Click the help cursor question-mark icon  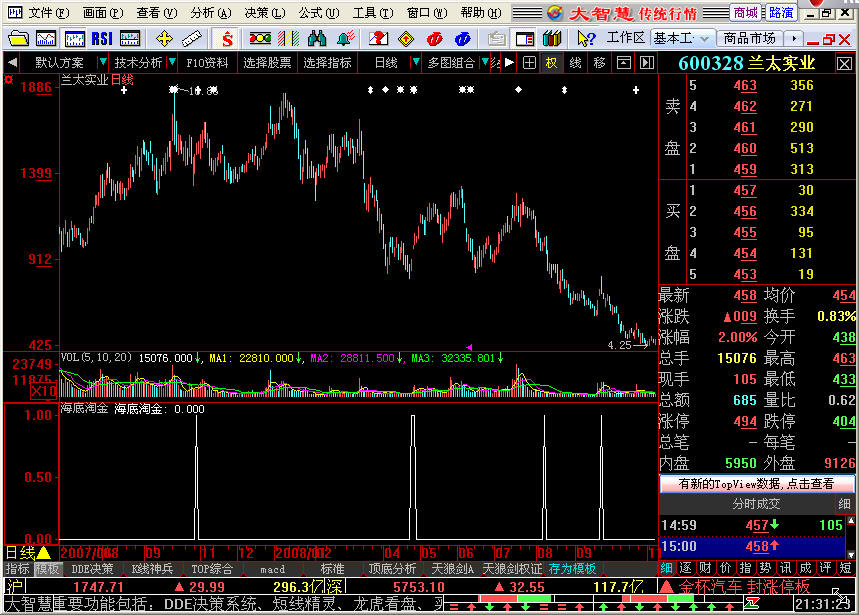[x=586, y=39]
